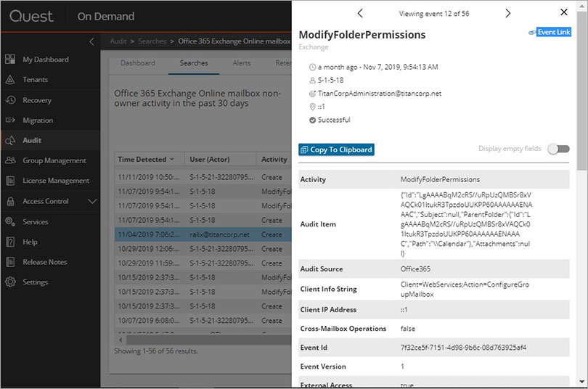Click Audit breadcrumb link
The image size is (588, 389).
click(118, 41)
